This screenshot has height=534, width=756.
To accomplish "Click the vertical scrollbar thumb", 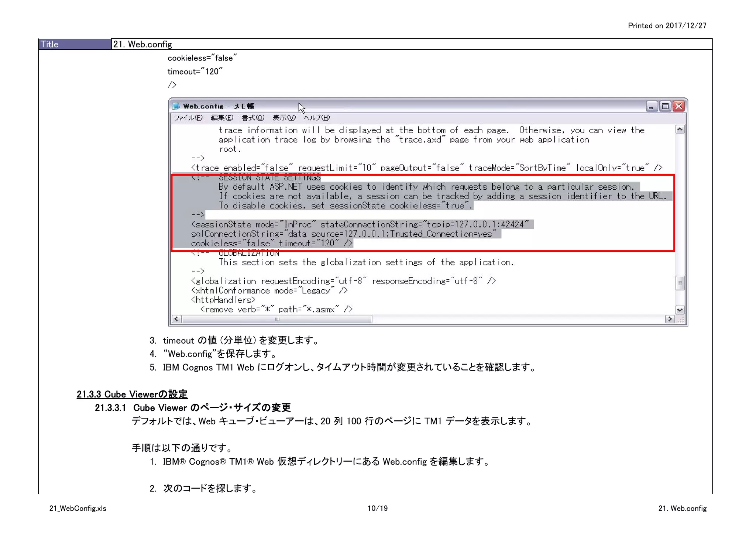I will click(680, 283).
